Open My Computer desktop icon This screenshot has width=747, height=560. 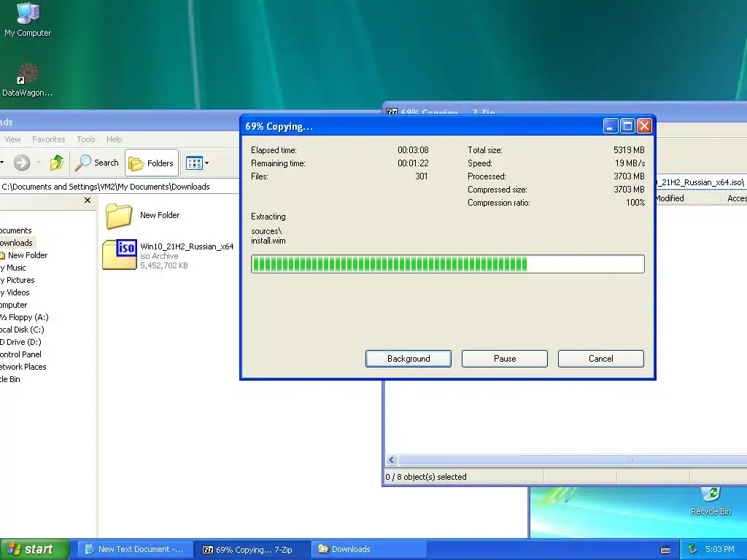pos(28,19)
